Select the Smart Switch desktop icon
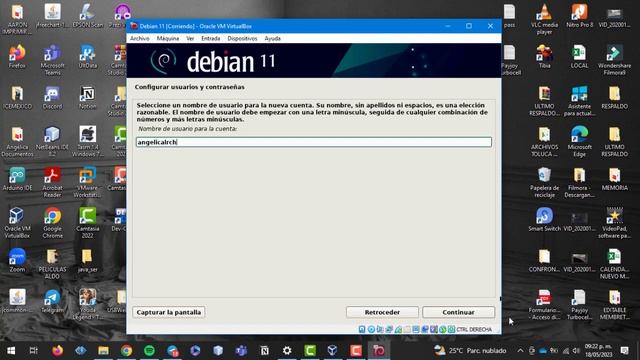 click(x=544, y=220)
